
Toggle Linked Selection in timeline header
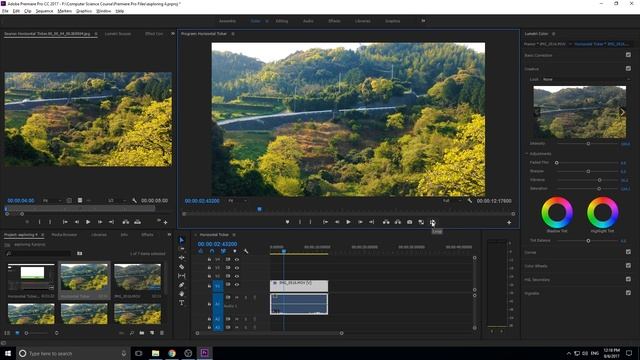[x=223, y=251]
